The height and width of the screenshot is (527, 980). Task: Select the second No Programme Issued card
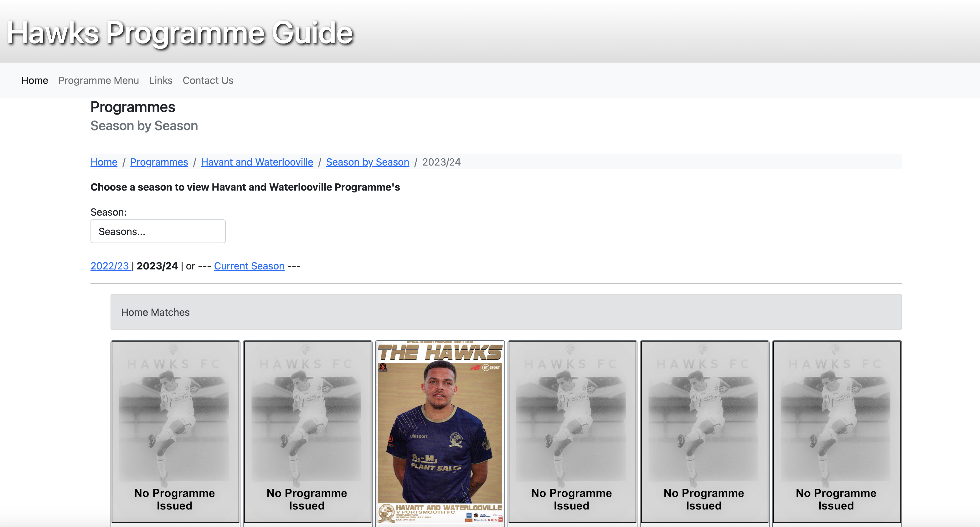307,432
